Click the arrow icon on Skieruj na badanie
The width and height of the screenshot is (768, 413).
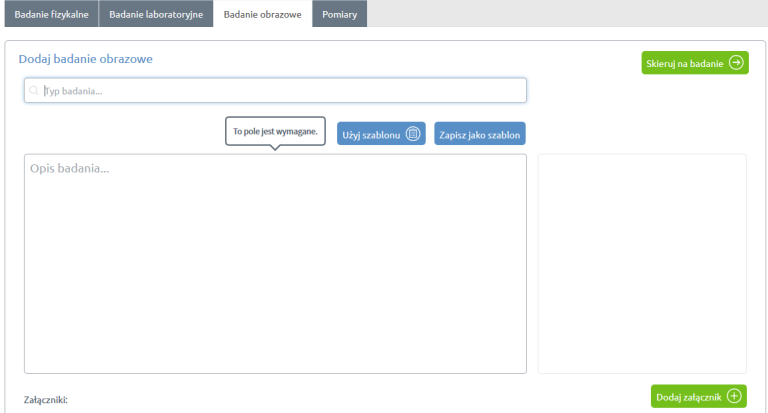coord(736,63)
